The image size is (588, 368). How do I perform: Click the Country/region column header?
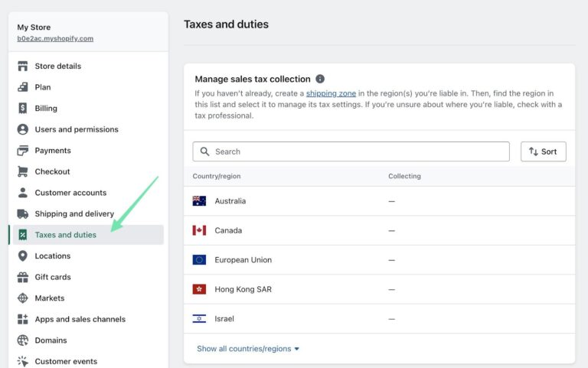pos(217,176)
